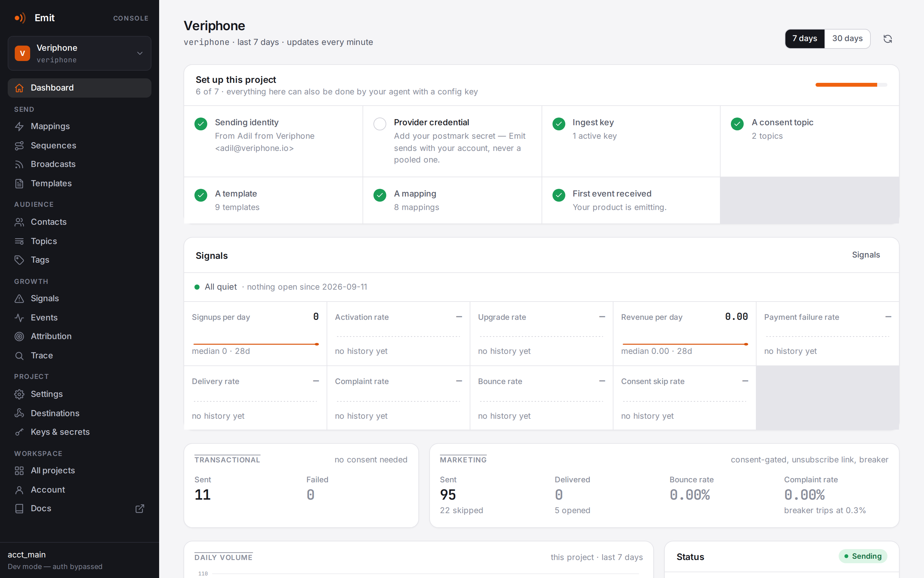Open Mappings via its lightning icon
This screenshot has width=924, height=578.
click(x=19, y=127)
